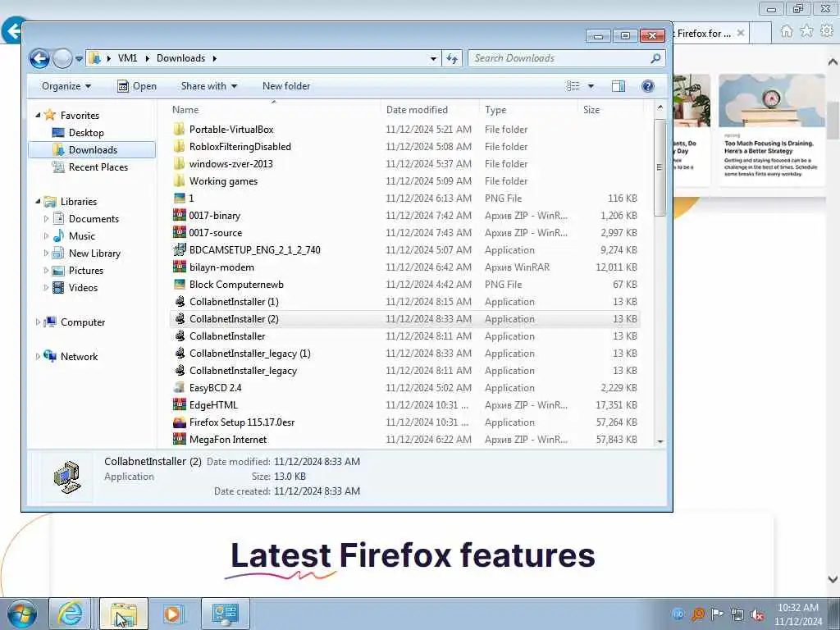Click the search magnifier icon

(x=655, y=58)
